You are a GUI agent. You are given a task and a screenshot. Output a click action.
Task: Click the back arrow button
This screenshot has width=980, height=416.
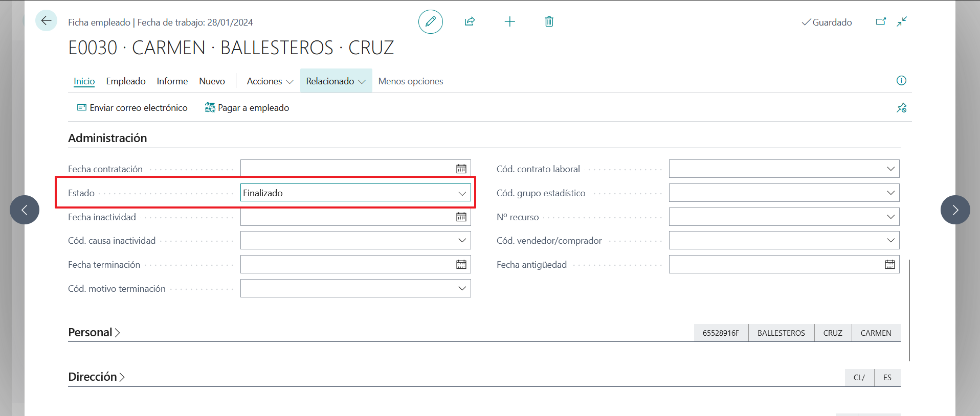(46, 21)
